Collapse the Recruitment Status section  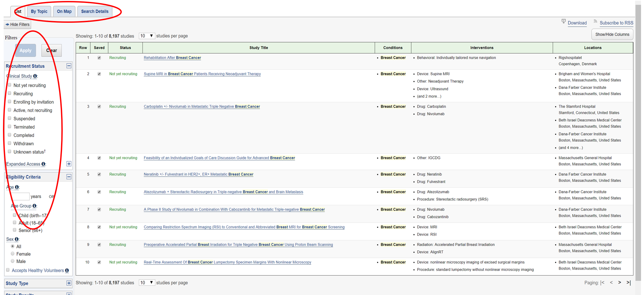69,66
